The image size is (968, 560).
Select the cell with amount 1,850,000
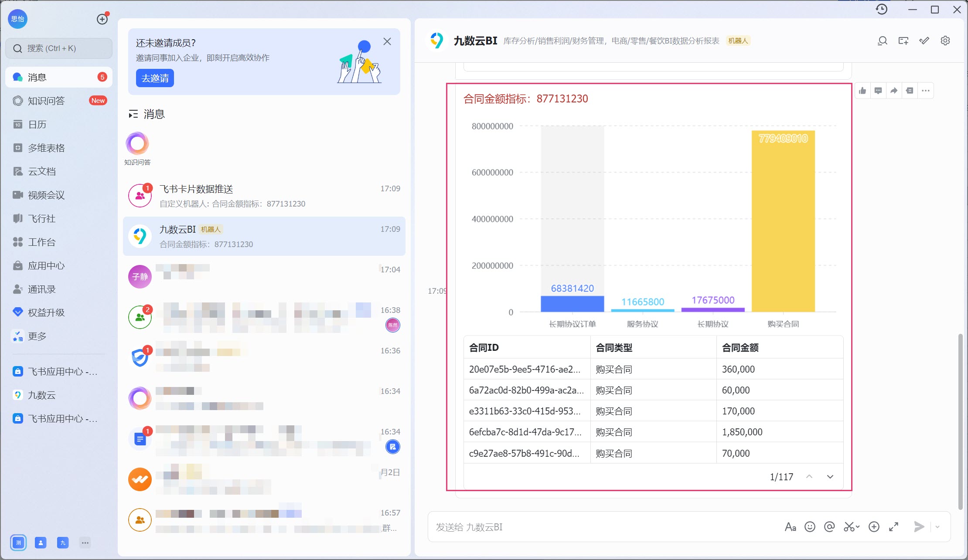click(780, 432)
